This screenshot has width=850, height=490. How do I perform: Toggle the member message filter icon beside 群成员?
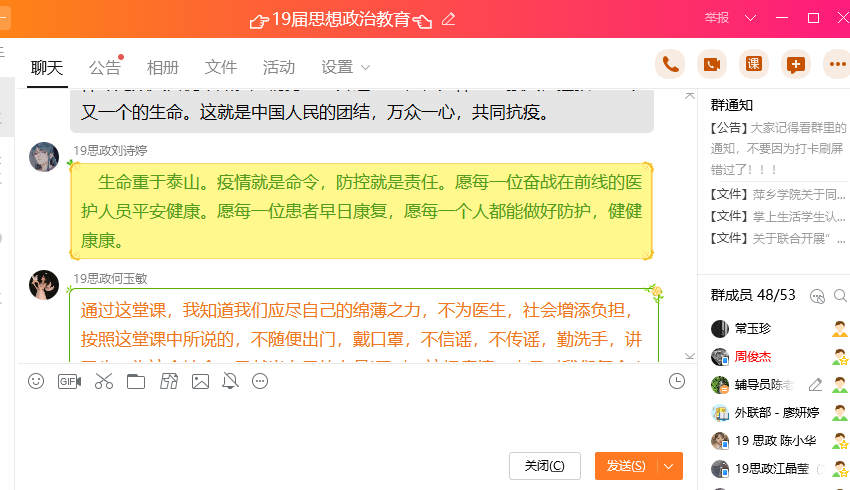click(817, 296)
